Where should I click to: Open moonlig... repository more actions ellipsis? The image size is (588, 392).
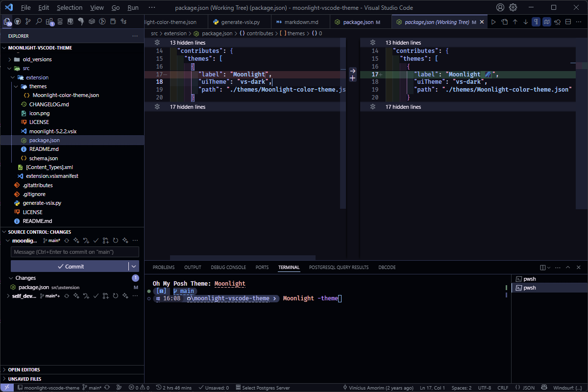(135, 241)
